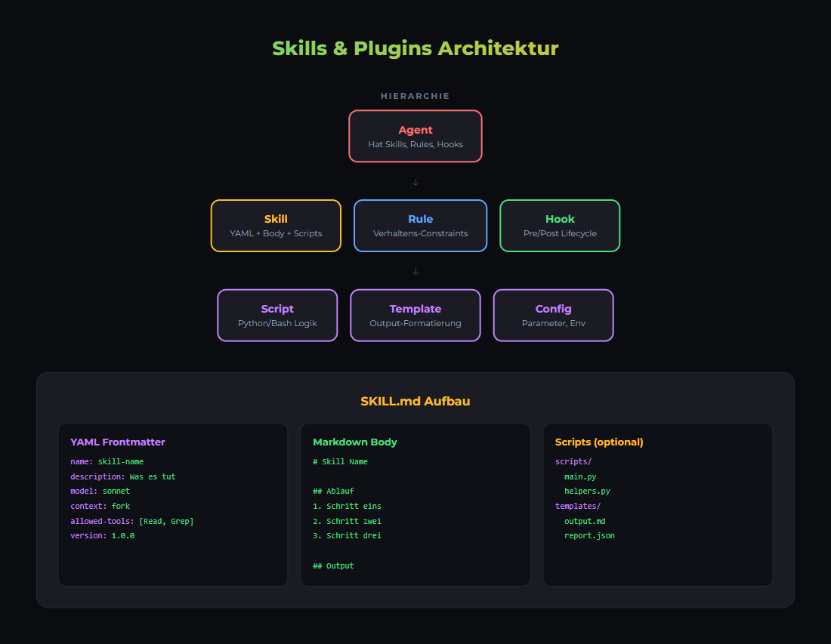Click the down arrow below the Rule box
This screenshot has width=831, height=644.
point(415,272)
